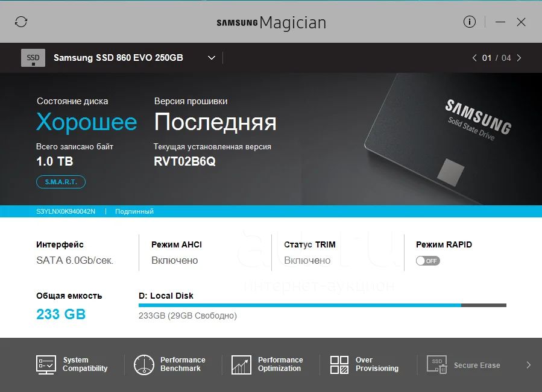
Task: Click the Performance Benchmark gauge icon
Action: (x=144, y=365)
